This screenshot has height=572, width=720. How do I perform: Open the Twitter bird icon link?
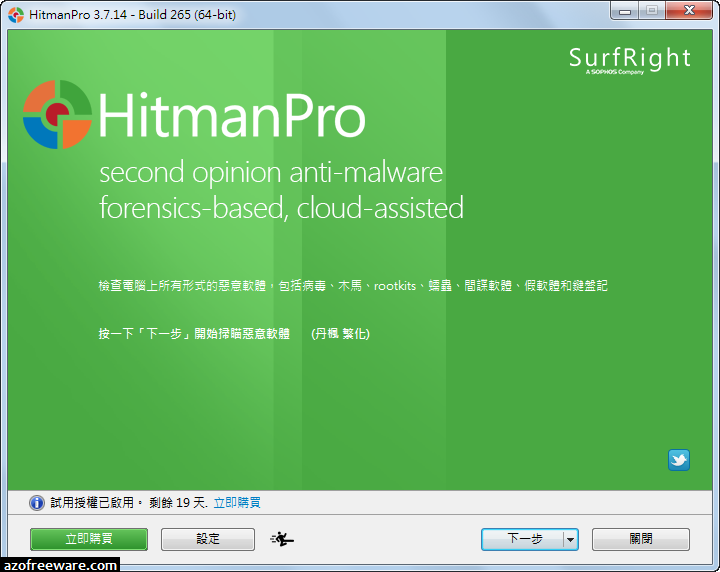point(679,460)
